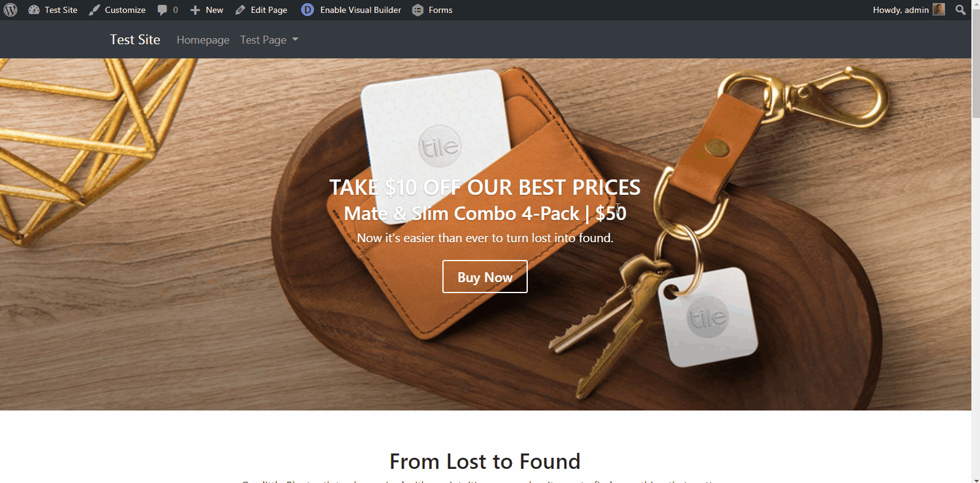This screenshot has width=980, height=483.
Task: Open Customize with the paintbrush icon
Action: point(94,10)
